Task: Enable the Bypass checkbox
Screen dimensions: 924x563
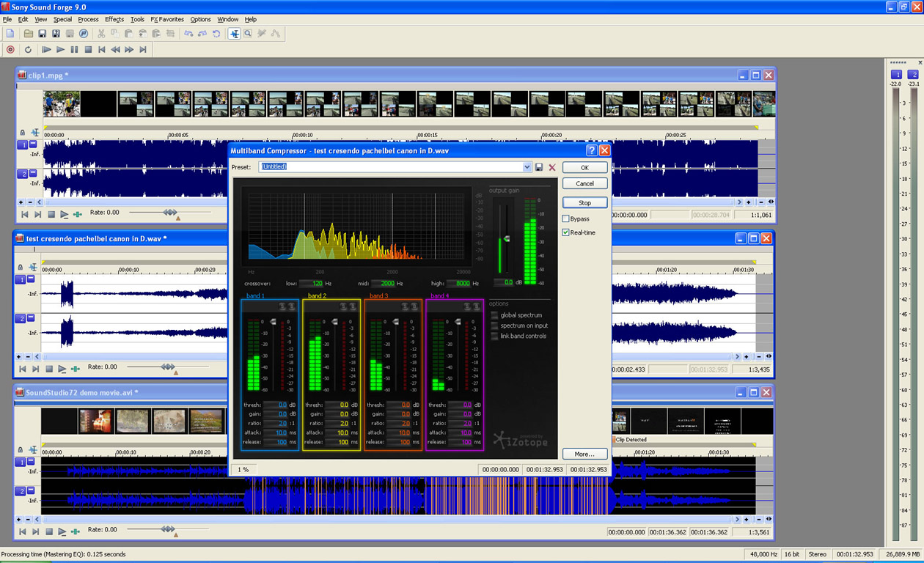Action: 566,218
